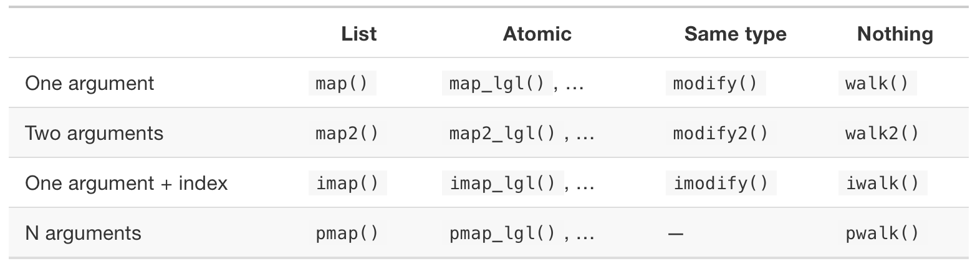Screen dimensions: 980x266
Task: Click the imap_lgl() code entry
Action: coord(502,183)
